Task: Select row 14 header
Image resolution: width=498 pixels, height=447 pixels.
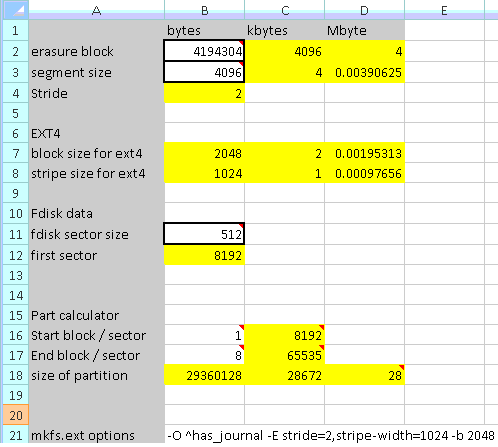Action: point(15,295)
